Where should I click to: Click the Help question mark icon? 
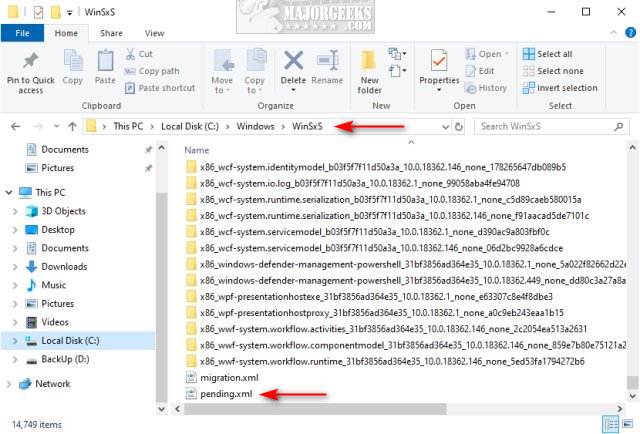pyautogui.click(x=630, y=33)
